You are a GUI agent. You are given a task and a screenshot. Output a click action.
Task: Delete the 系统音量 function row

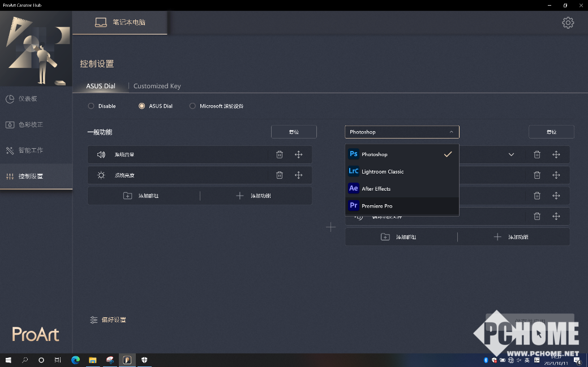coord(280,154)
